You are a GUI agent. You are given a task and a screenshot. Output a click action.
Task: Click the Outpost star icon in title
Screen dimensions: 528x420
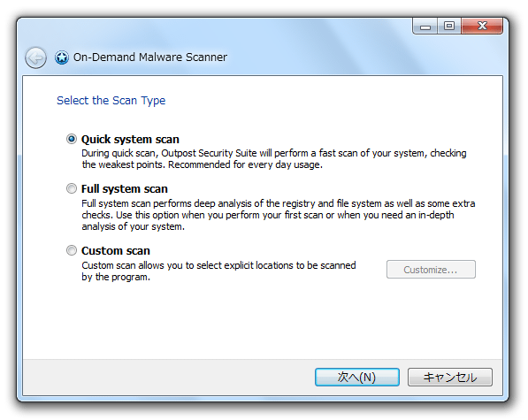tap(62, 57)
